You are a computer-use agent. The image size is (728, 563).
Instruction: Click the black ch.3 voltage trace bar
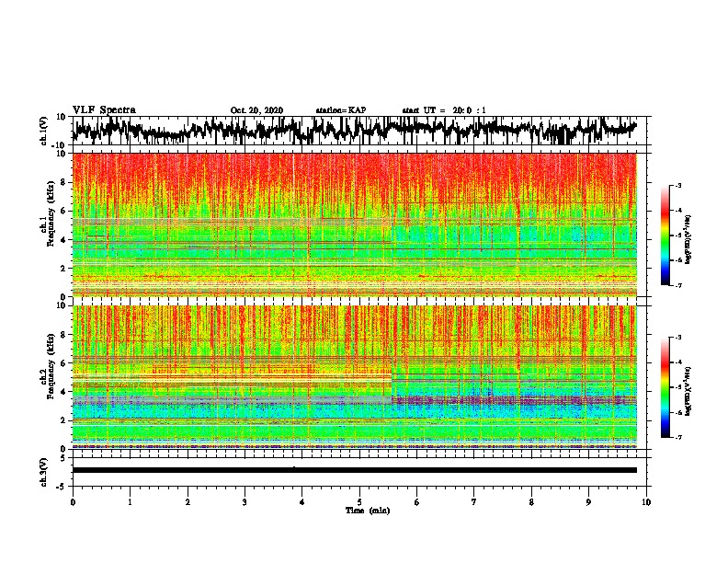(355, 470)
